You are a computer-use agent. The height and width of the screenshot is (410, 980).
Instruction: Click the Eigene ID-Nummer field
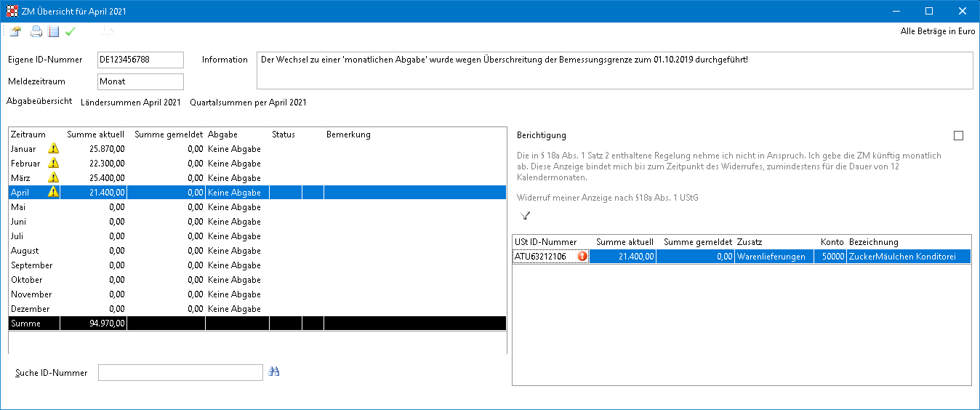click(x=140, y=60)
